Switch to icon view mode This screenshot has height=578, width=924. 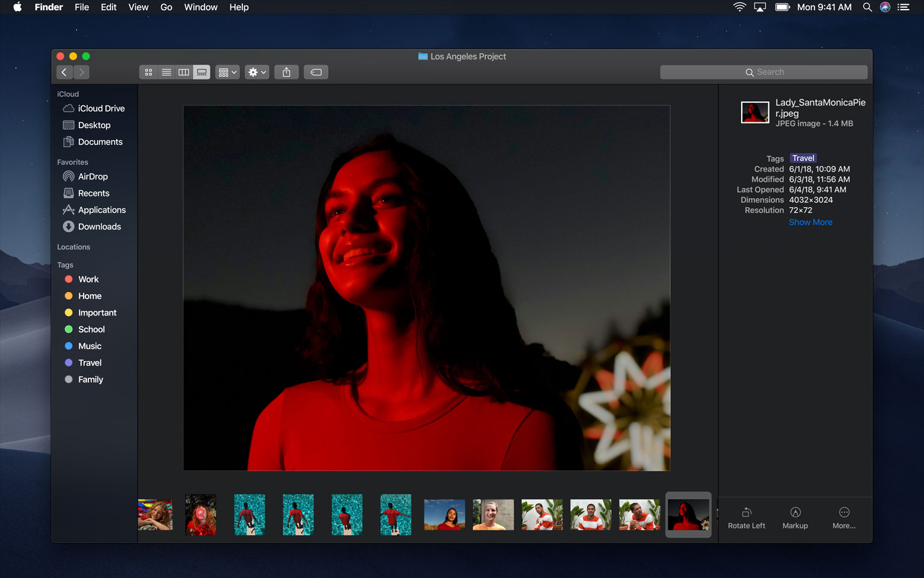(148, 72)
